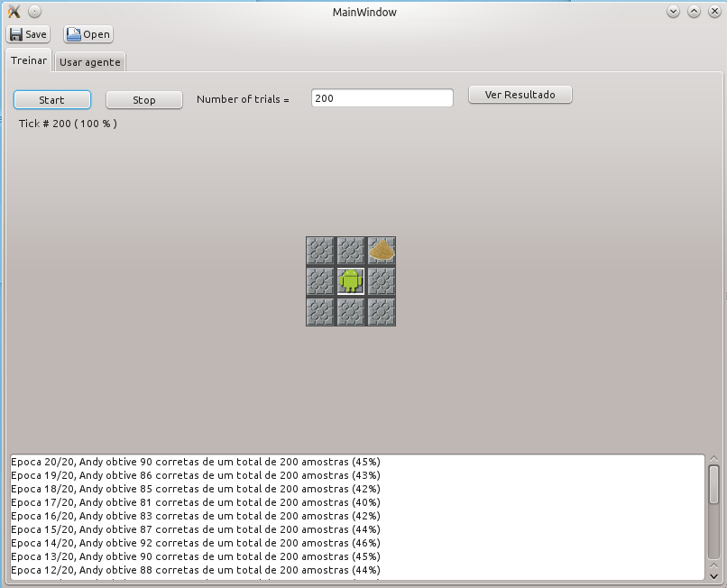Click stone tile left of the Android

pos(320,281)
